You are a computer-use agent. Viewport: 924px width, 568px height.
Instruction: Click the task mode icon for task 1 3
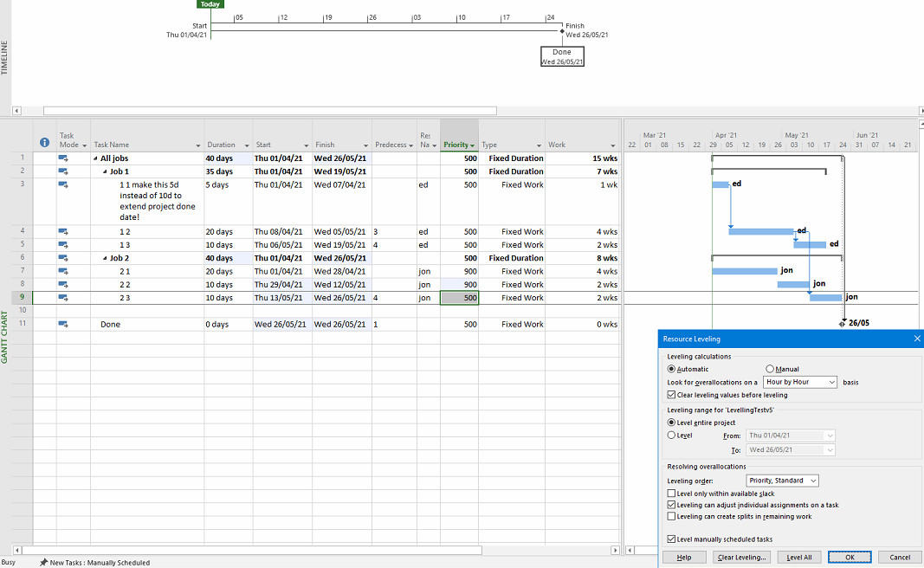(63, 244)
